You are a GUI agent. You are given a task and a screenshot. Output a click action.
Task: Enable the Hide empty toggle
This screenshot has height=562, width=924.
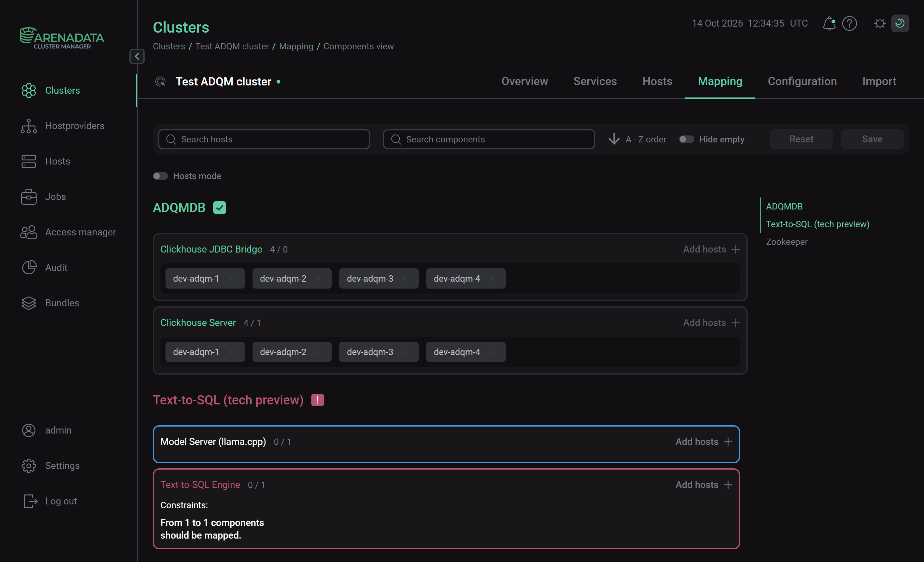coord(686,140)
